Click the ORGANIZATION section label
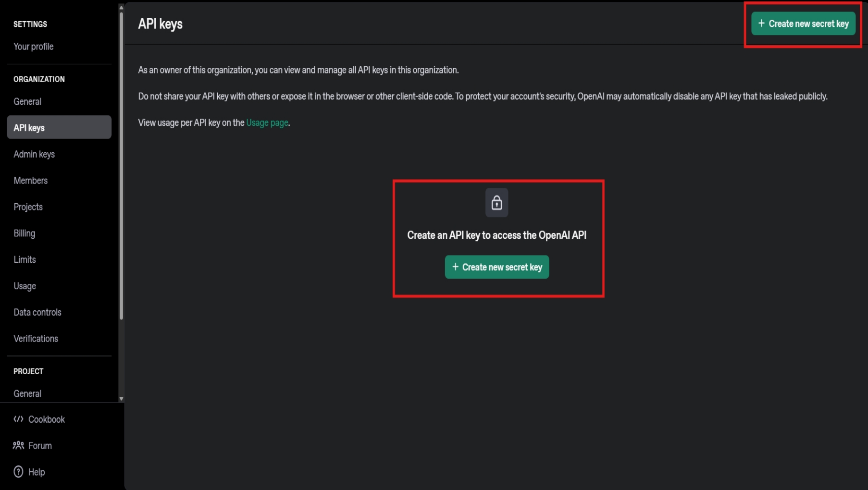868x490 pixels. [x=39, y=79]
